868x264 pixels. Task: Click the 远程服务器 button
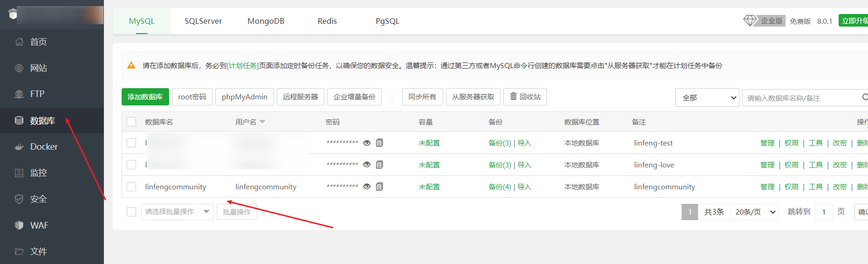click(x=301, y=97)
